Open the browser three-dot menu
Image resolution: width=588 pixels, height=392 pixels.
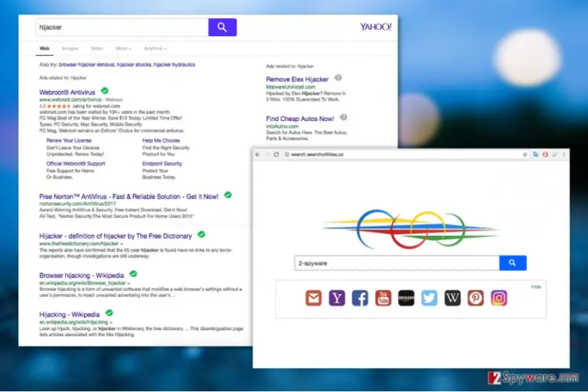point(563,155)
